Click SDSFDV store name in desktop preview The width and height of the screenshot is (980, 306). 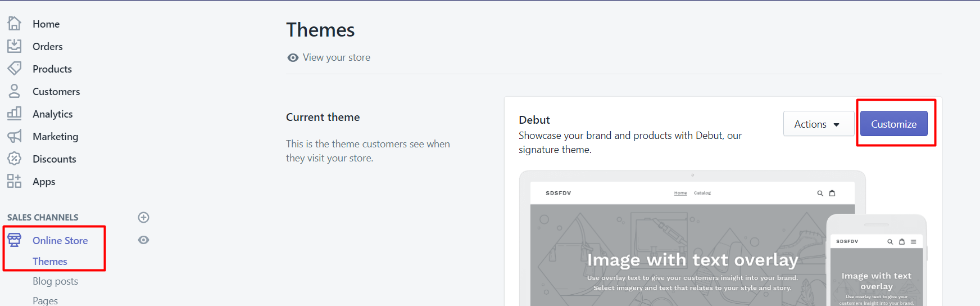tap(559, 193)
